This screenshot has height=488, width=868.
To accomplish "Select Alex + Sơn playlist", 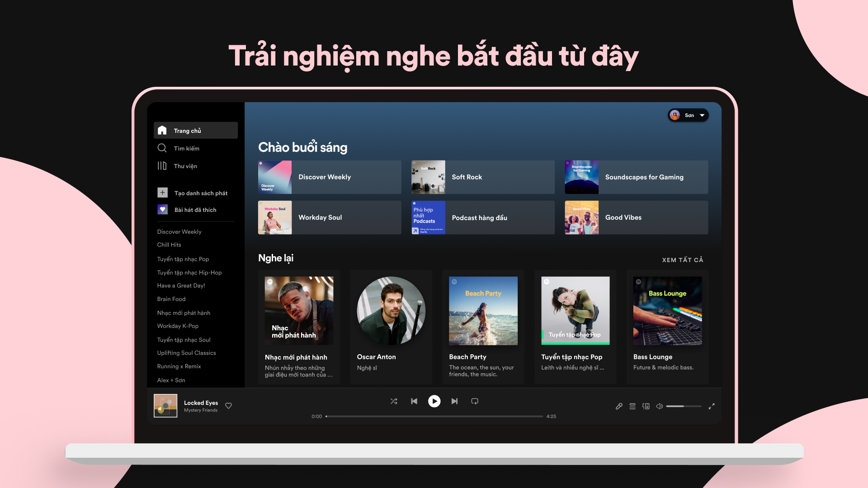I will click(171, 380).
